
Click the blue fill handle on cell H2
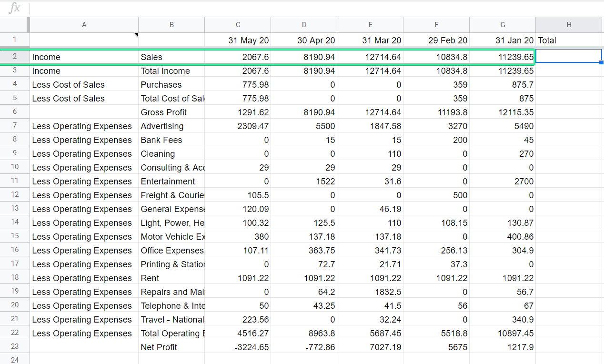click(601, 63)
